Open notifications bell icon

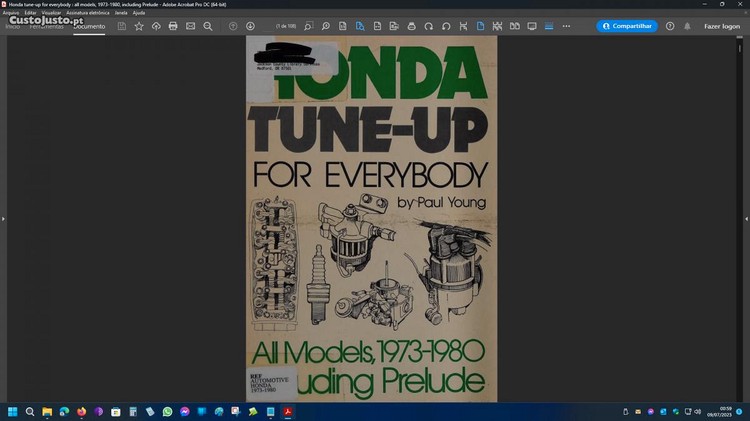coord(686,26)
